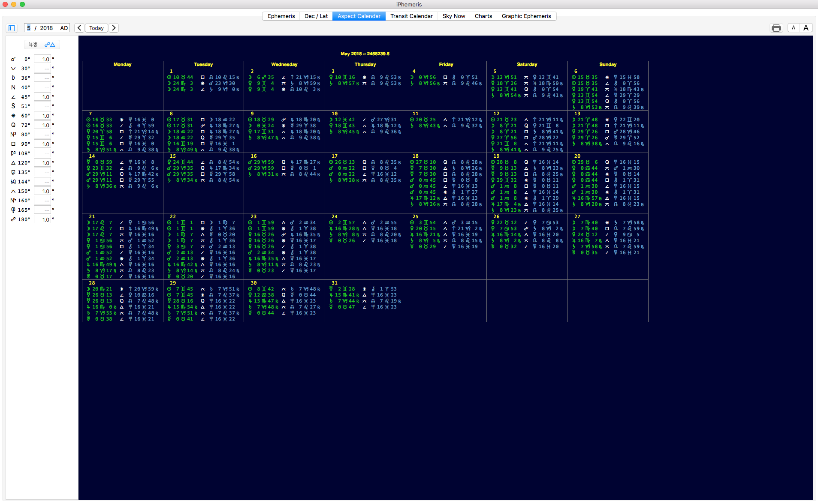The image size is (818, 504).
Task: Click the conjunction 0° symbol
Action: 13,59
